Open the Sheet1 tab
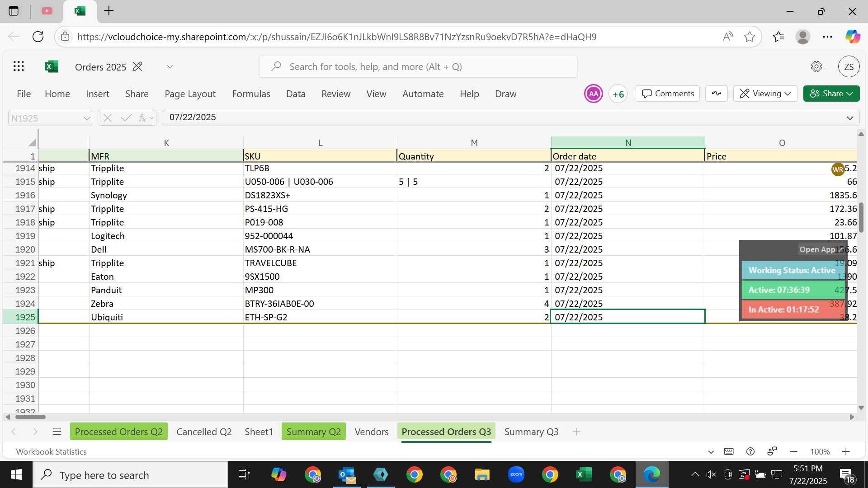Image resolution: width=868 pixels, height=488 pixels. (259, 432)
